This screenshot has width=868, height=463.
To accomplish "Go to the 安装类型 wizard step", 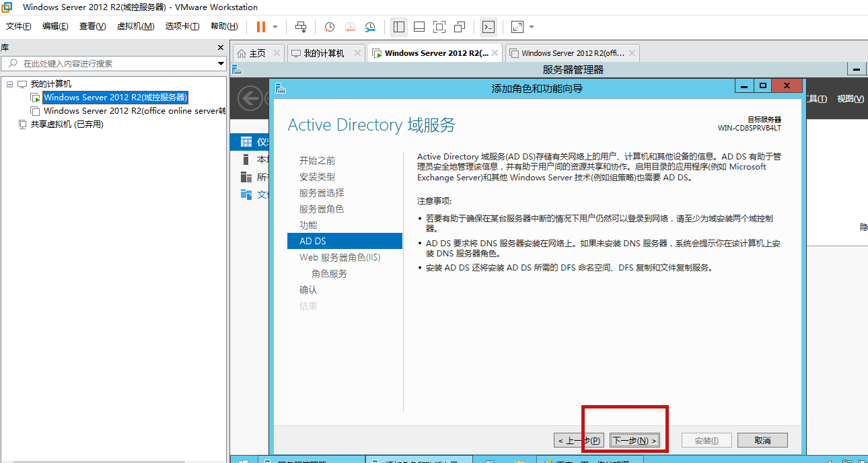I will tap(317, 177).
